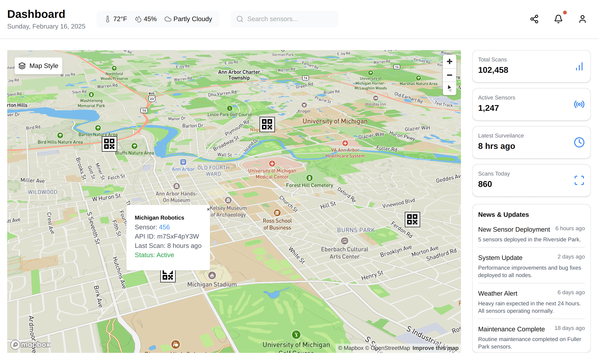Image resolution: width=599 pixels, height=364 pixels.
Task: Click the Status: Active text in popup
Action: pos(154,255)
